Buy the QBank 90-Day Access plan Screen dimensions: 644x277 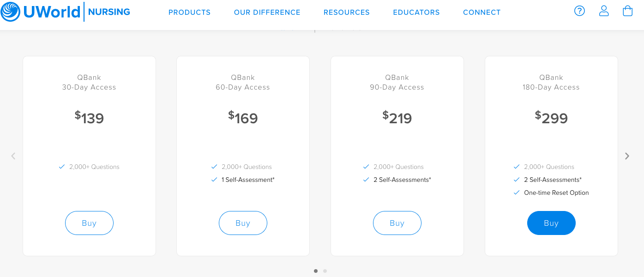[397, 223]
